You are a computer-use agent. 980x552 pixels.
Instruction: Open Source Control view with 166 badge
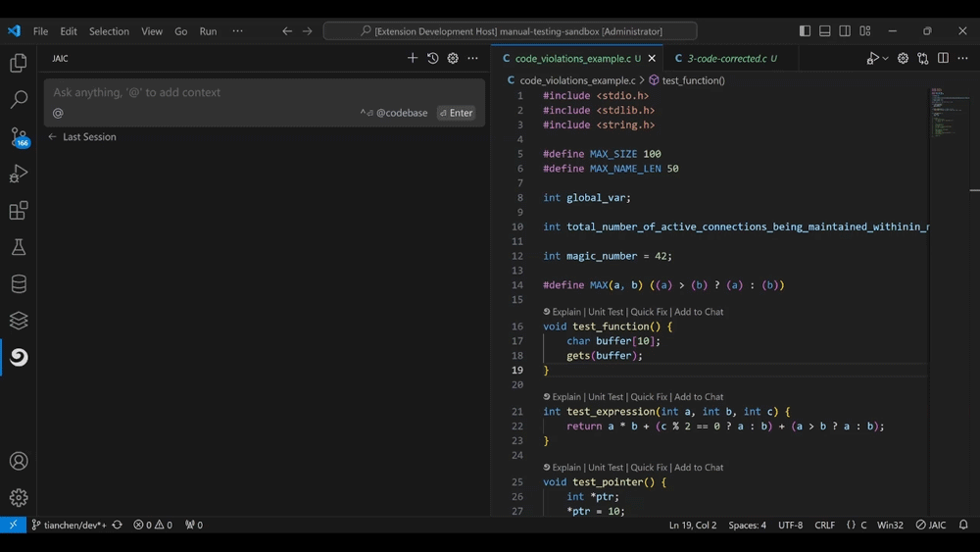coord(19,137)
